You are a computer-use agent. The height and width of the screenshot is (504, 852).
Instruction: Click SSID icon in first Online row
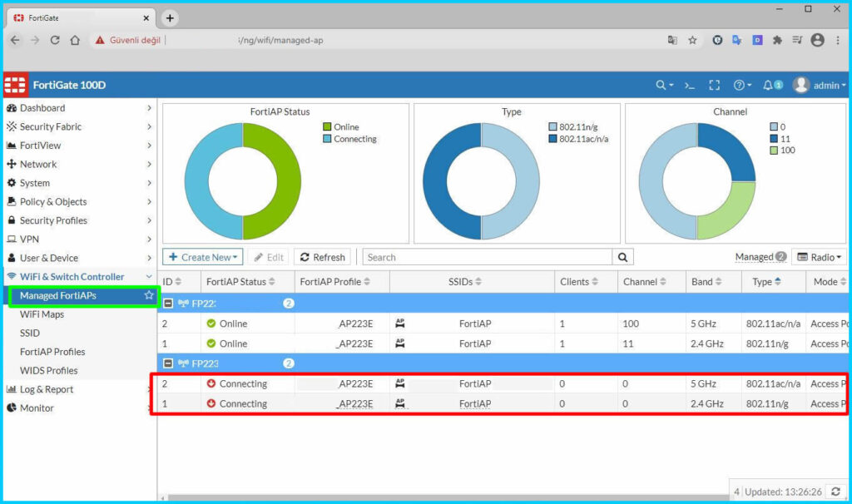(400, 324)
